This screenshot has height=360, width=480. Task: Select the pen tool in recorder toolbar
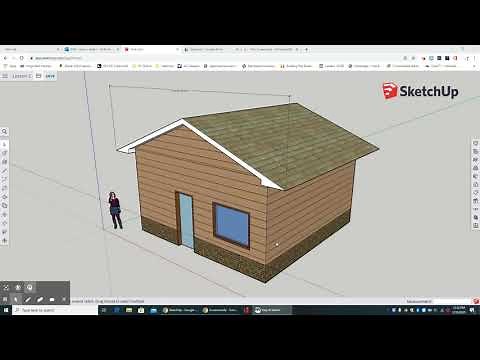28,299
